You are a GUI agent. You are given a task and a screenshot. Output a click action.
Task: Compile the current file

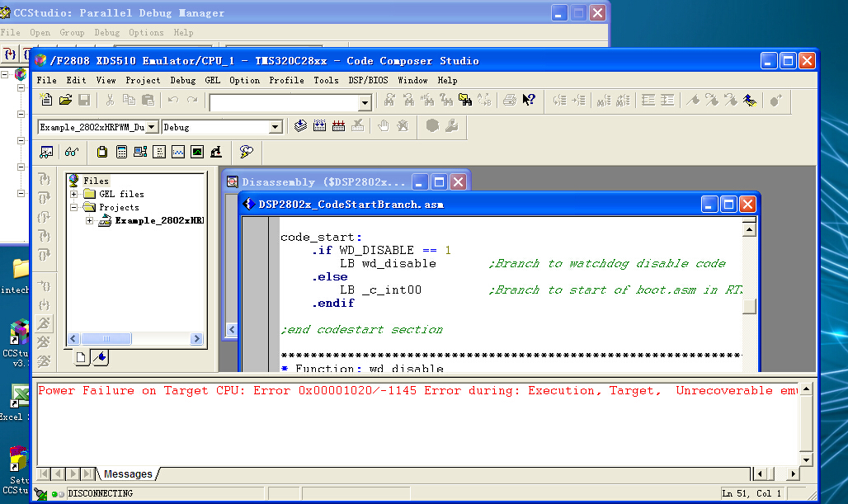pos(301,126)
